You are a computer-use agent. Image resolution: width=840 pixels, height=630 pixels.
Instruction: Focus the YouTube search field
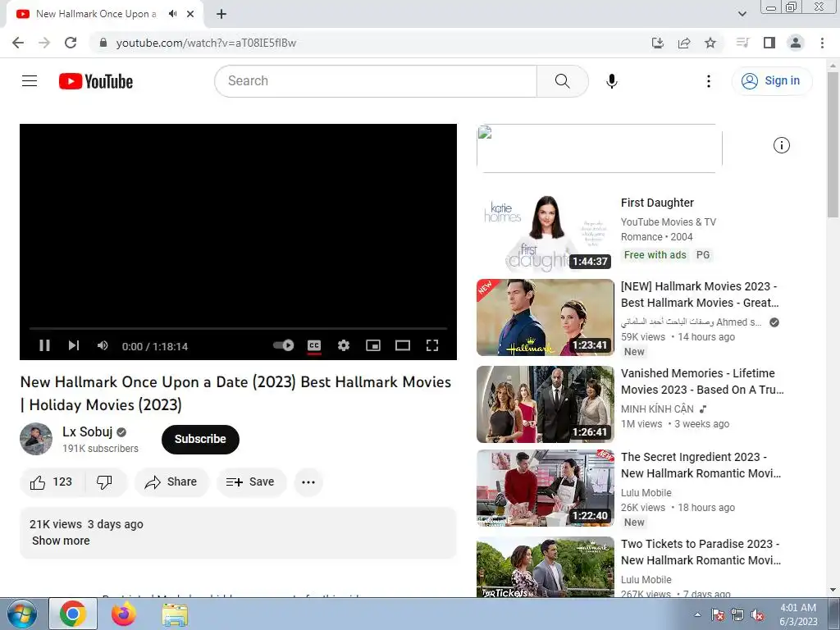[x=376, y=81]
